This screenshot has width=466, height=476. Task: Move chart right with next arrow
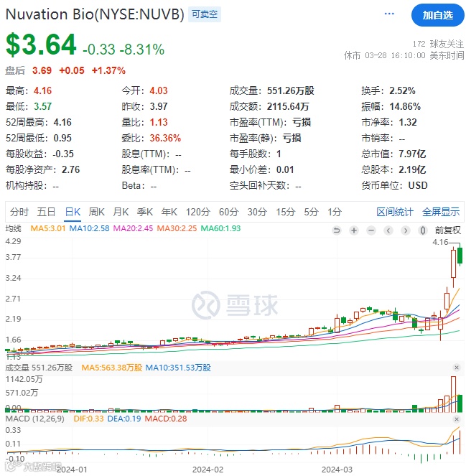click(x=406, y=230)
